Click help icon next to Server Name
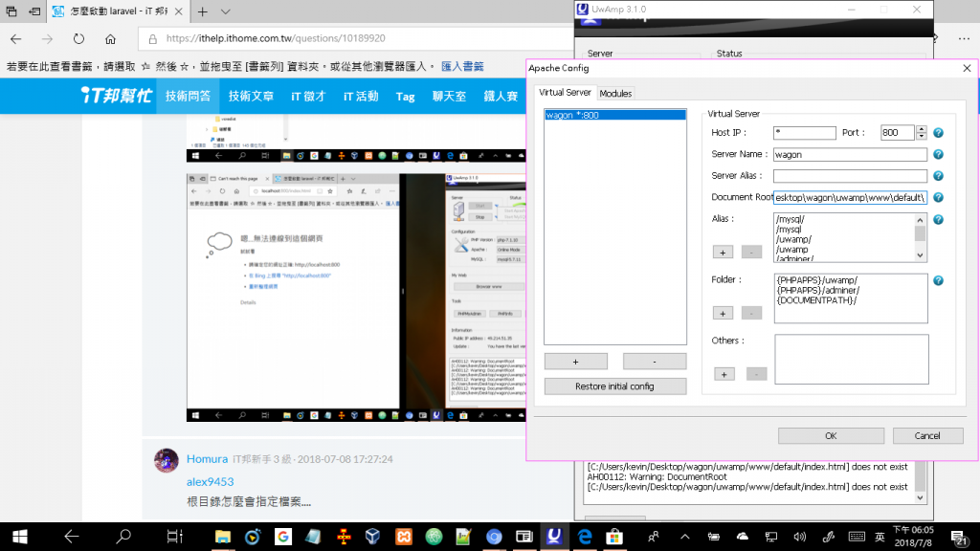 [x=938, y=154]
